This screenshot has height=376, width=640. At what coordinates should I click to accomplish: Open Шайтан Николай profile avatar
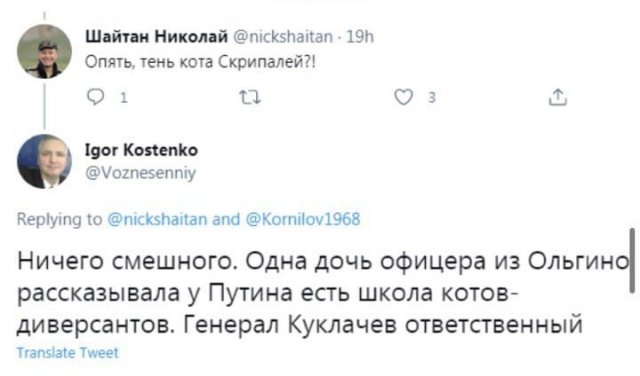coord(44,51)
